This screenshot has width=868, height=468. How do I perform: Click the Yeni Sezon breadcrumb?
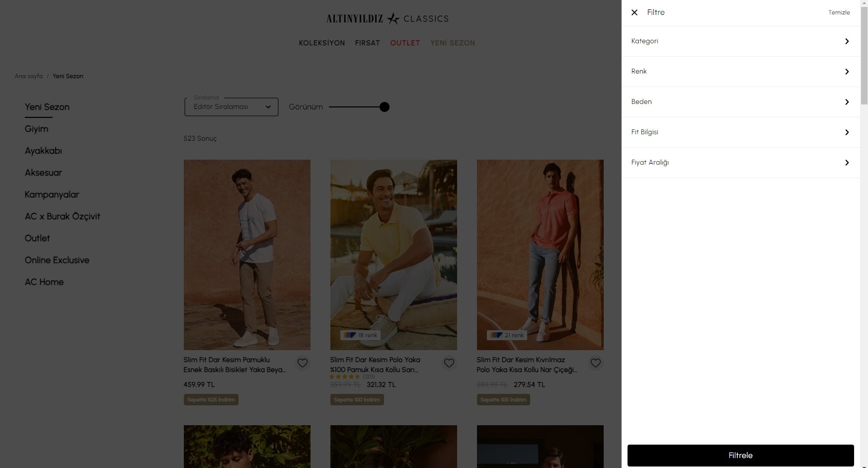[68, 76]
